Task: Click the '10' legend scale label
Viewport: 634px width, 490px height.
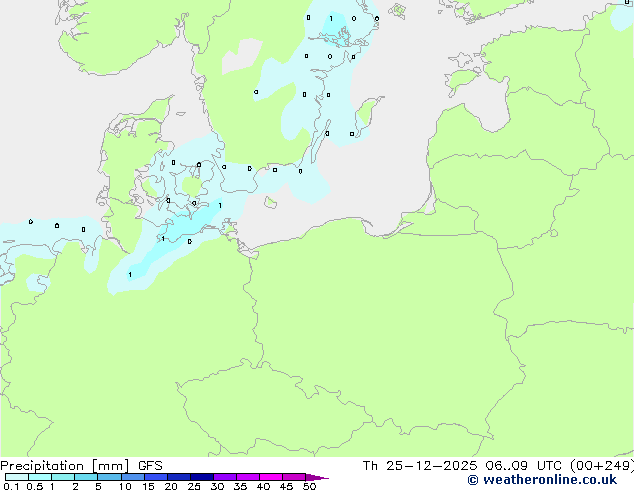Action: point(125,486)
